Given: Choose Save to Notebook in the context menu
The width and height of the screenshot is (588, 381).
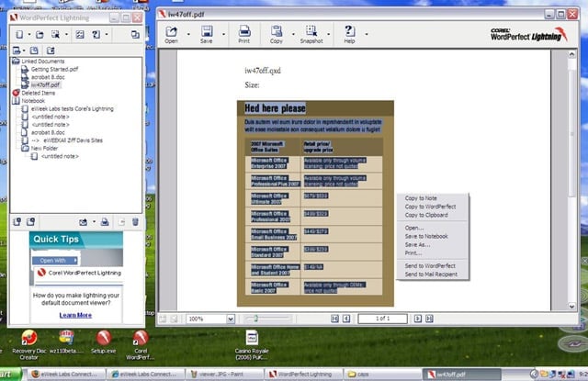Looking at the screenshot, I should click(x=426, y=236).
